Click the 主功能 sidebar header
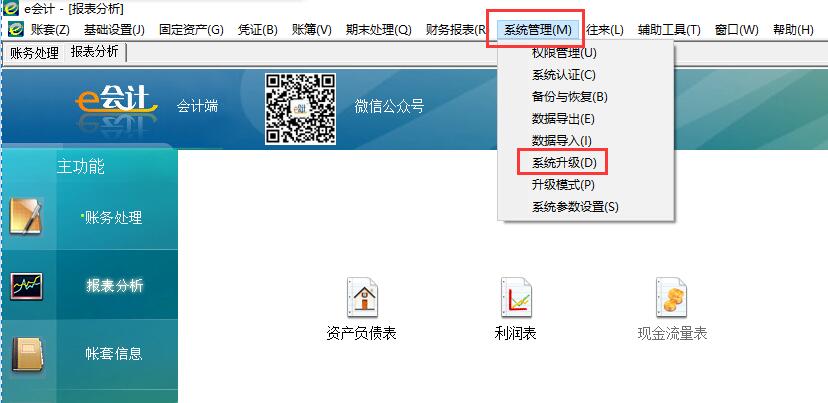 (80, 167)
